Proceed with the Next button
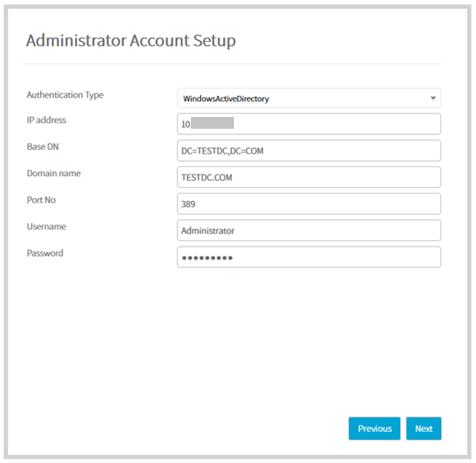This screenshot has width=476, height=463. click(x=424, y=428)
